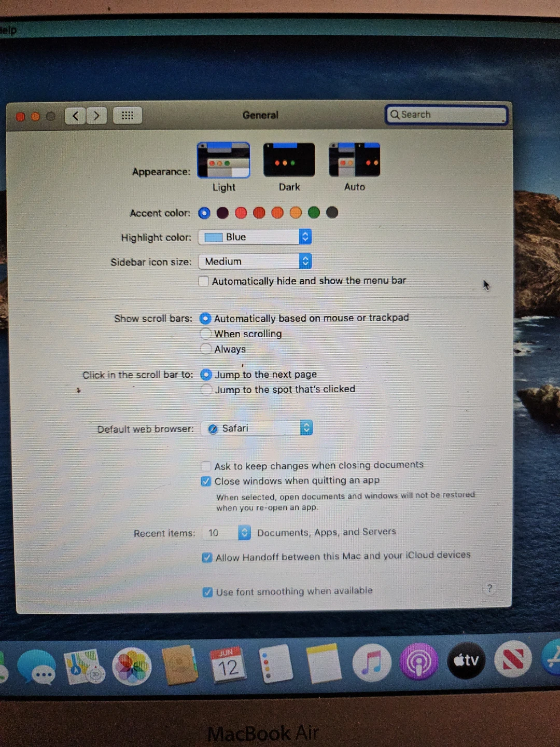The width and height of the screenshot is (560, 747).
Task: Open help with the question mark button
Action: coord(489,588)
